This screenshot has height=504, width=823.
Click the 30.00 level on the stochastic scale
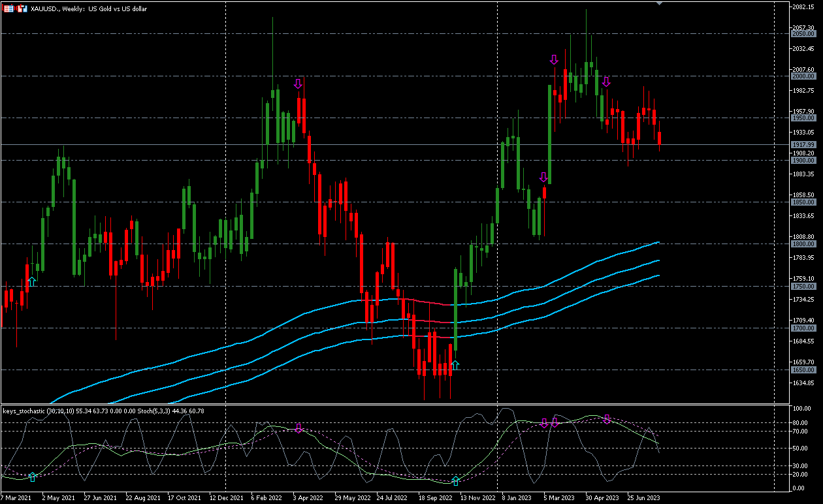(x=800, y=465)
